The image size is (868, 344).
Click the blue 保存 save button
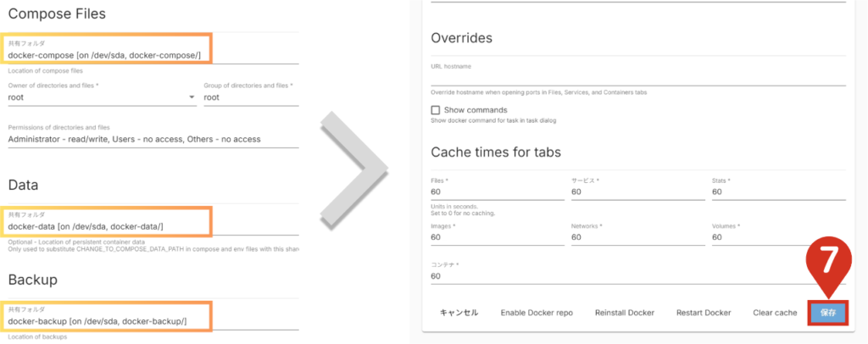[x=827, y=313]
